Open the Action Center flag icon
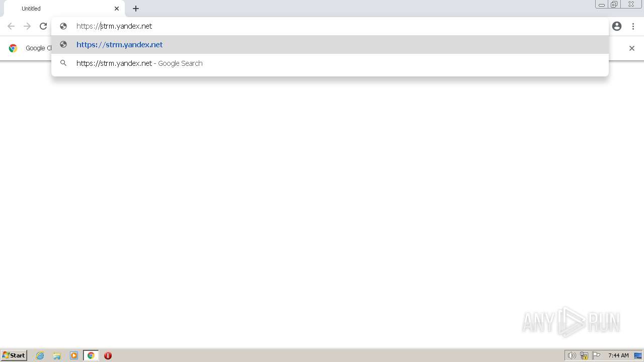The width and height of the screenshot is (644, 362). [596, 355]
